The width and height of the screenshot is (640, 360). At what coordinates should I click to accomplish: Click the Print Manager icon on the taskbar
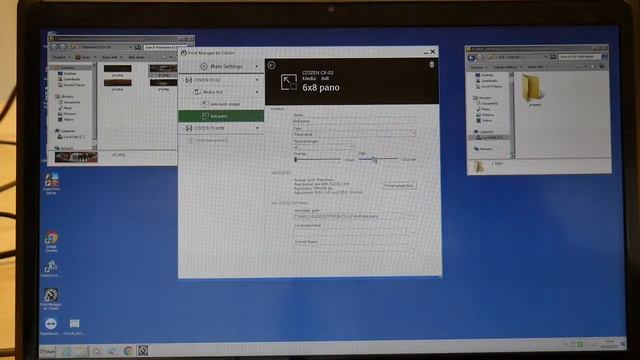[x=142, y=350]
